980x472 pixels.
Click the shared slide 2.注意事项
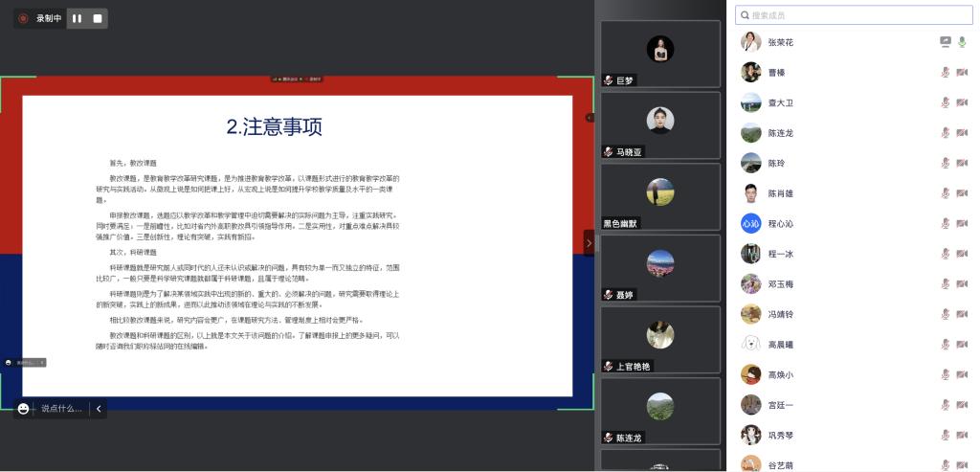click(x=297, y=244)
